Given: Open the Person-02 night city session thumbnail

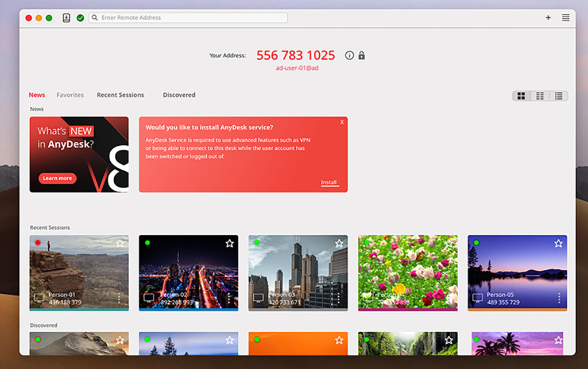Looking at the screenshot, I should pos(188,273).
